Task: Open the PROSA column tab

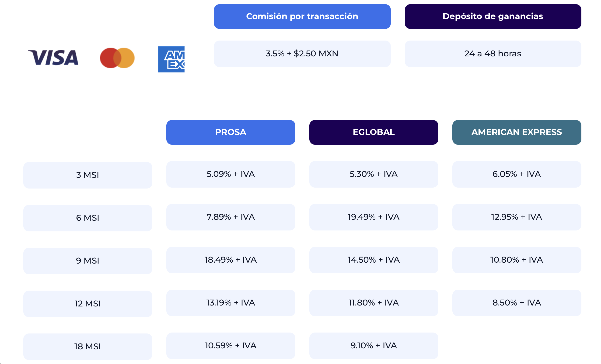Action: (231, 132)
